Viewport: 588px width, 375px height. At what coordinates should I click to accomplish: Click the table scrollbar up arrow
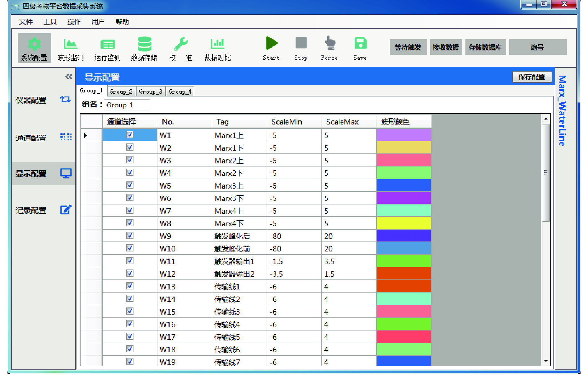coord(546,119)
